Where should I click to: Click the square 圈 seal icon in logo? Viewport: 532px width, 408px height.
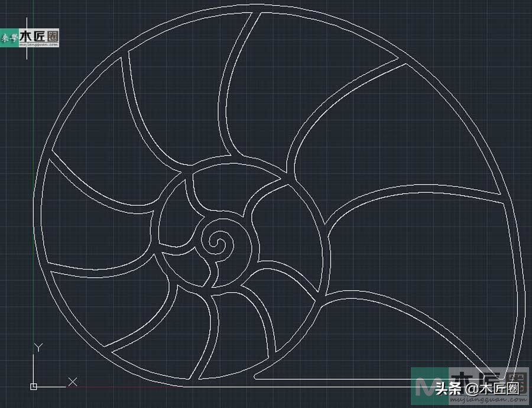click(53, 36)
